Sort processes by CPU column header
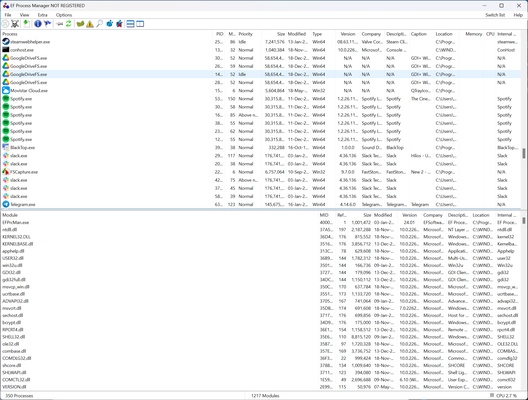Screen dimensions: 528x400 [490, 34]
